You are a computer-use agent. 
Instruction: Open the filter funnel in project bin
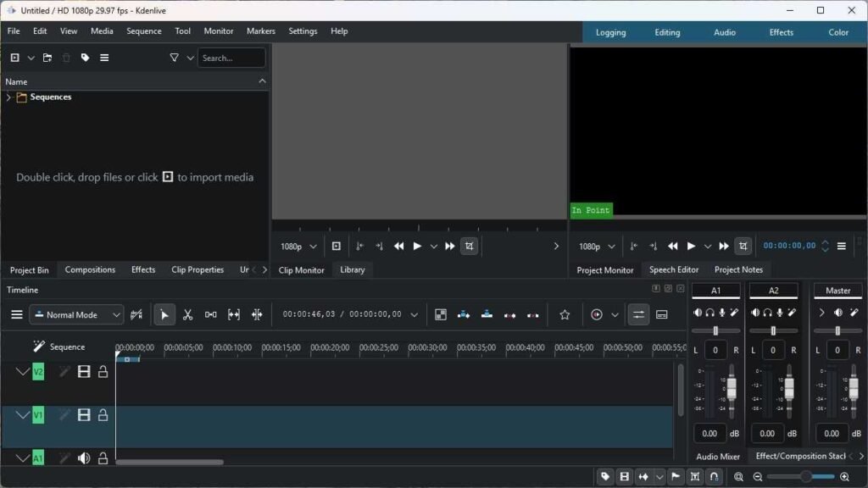[x=174, y=58]
